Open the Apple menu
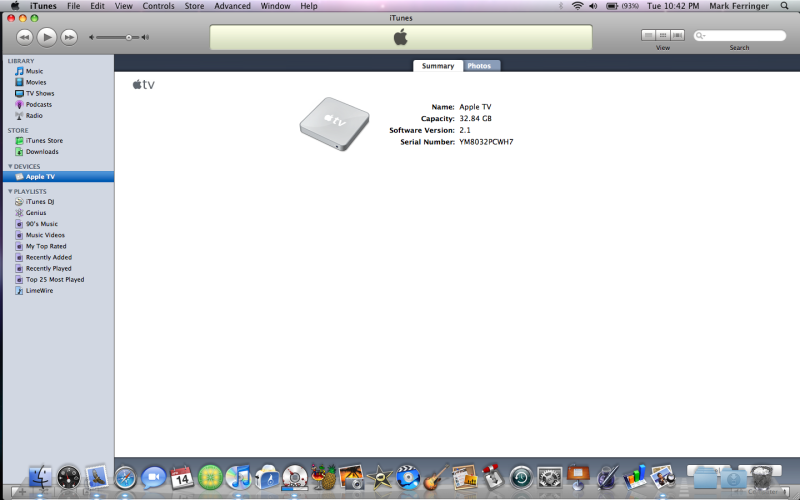 click(15, 6)
